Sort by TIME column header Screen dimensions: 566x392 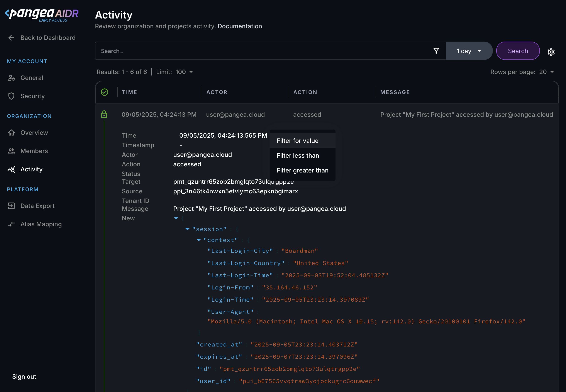click(x=130, y=92)
